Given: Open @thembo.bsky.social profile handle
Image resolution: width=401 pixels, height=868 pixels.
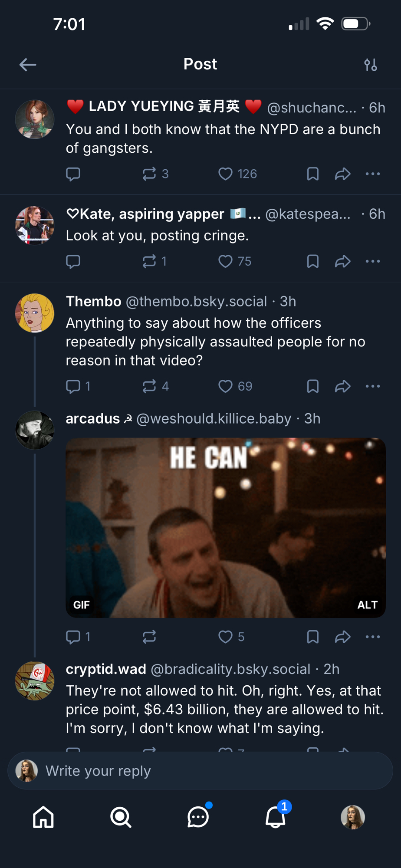Looking at the screenshot, I should (196, 302).
